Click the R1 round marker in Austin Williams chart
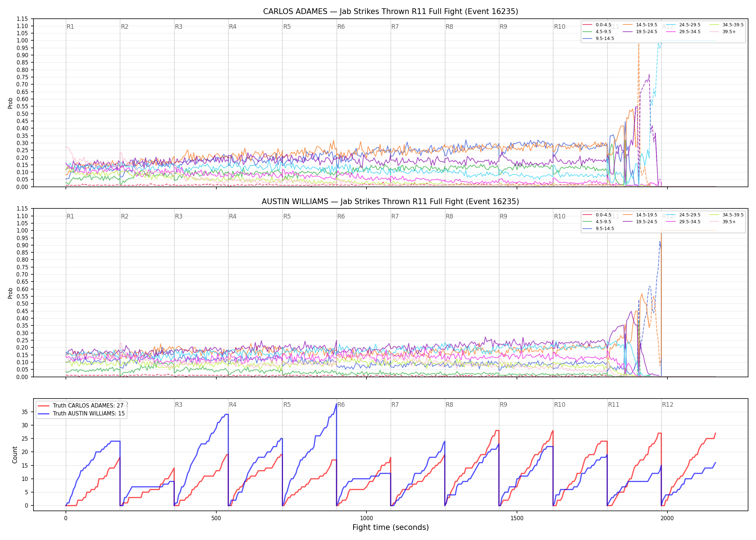Screen dimensions: 756x540 70,216
